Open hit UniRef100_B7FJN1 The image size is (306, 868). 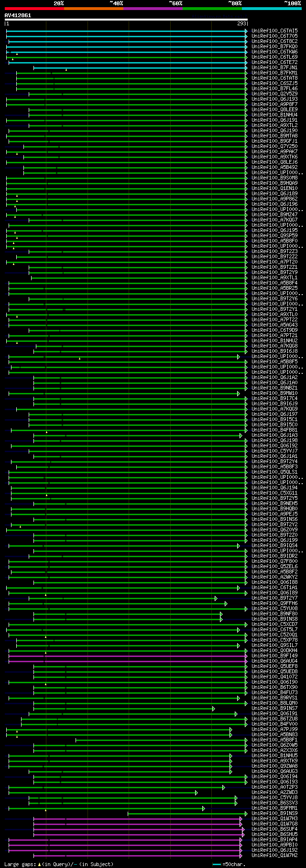(x=274, y=67)
